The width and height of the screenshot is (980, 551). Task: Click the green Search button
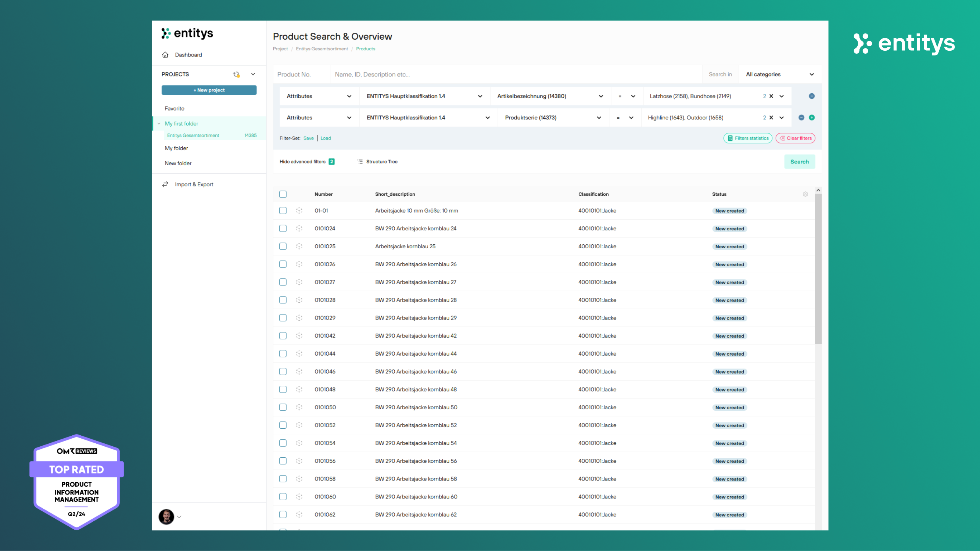coord(799,162)
